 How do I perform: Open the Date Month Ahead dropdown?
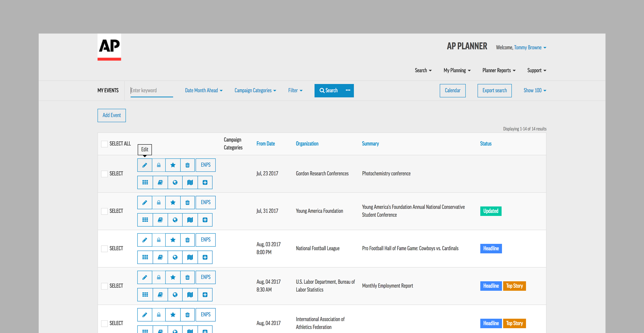point(204,91)
